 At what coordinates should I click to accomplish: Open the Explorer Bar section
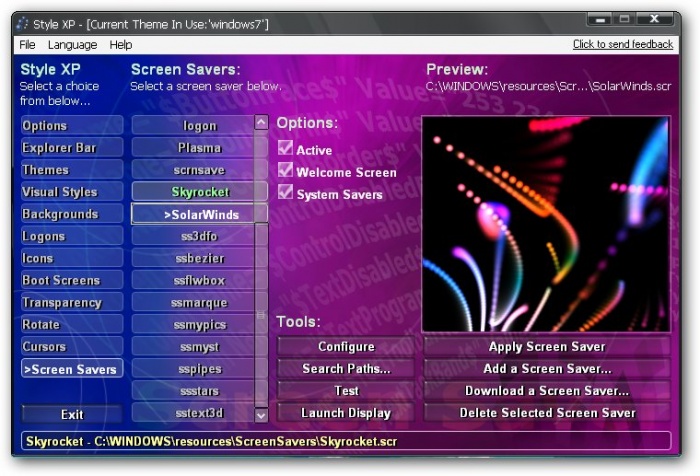pos(72,147)
